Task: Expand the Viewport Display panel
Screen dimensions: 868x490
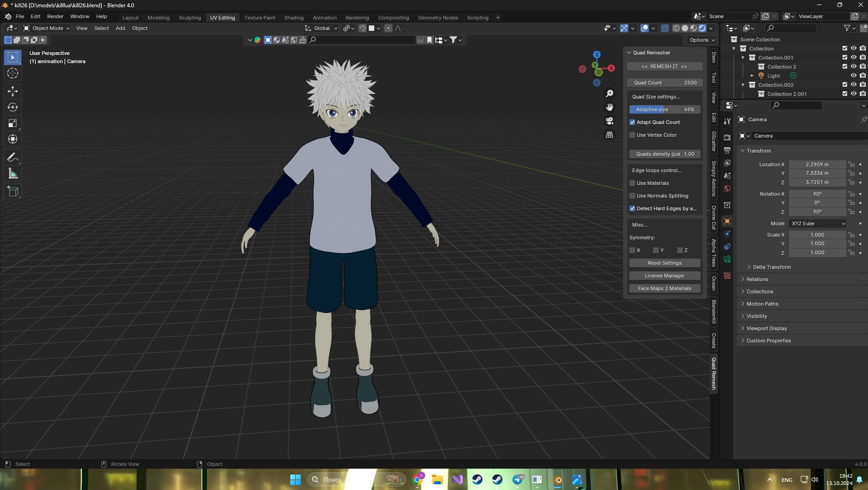Action: click(767, 328)
